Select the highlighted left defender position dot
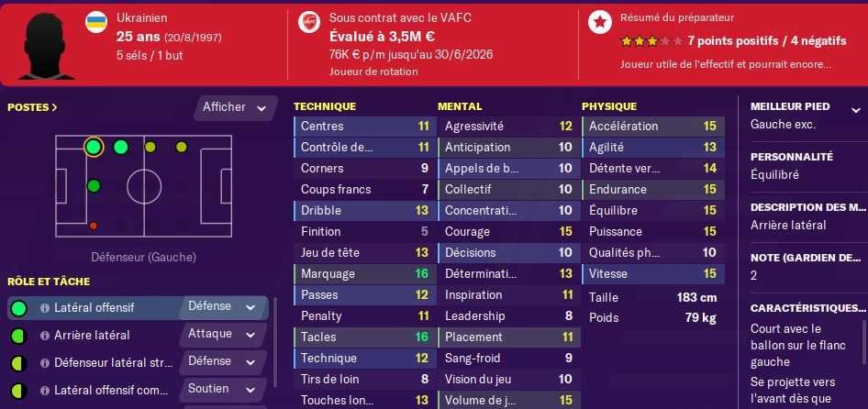 [x=93, y=147]
